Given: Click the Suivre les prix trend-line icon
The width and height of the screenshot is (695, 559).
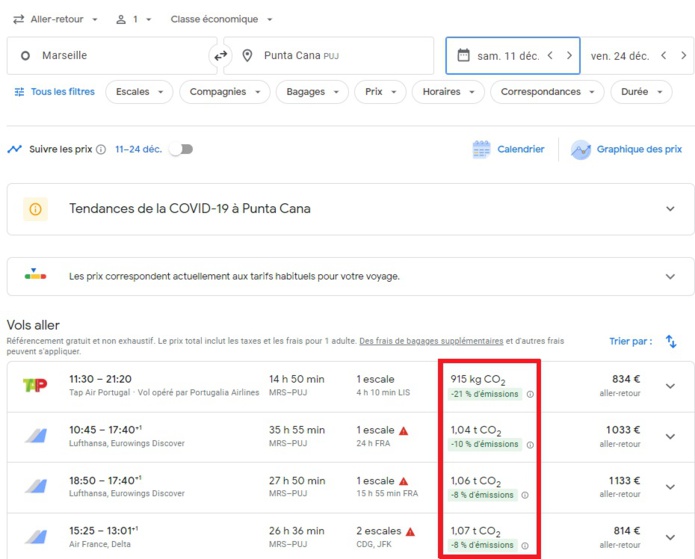Looking at the screenshot, I should point(15,149).
